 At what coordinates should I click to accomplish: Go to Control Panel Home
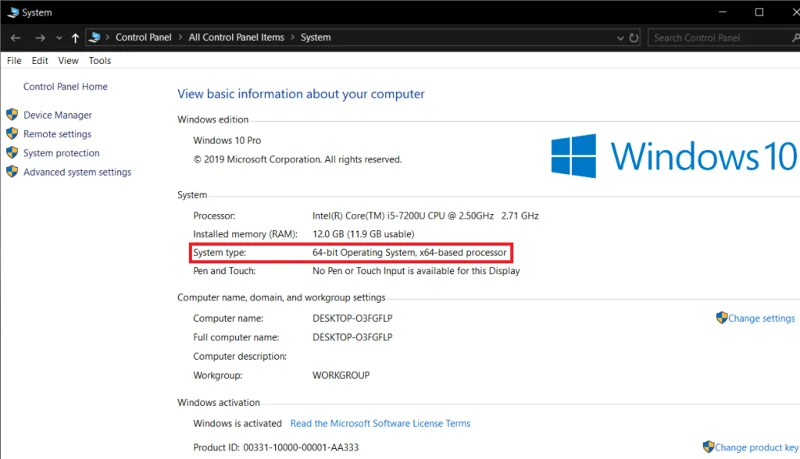point(65,87)
